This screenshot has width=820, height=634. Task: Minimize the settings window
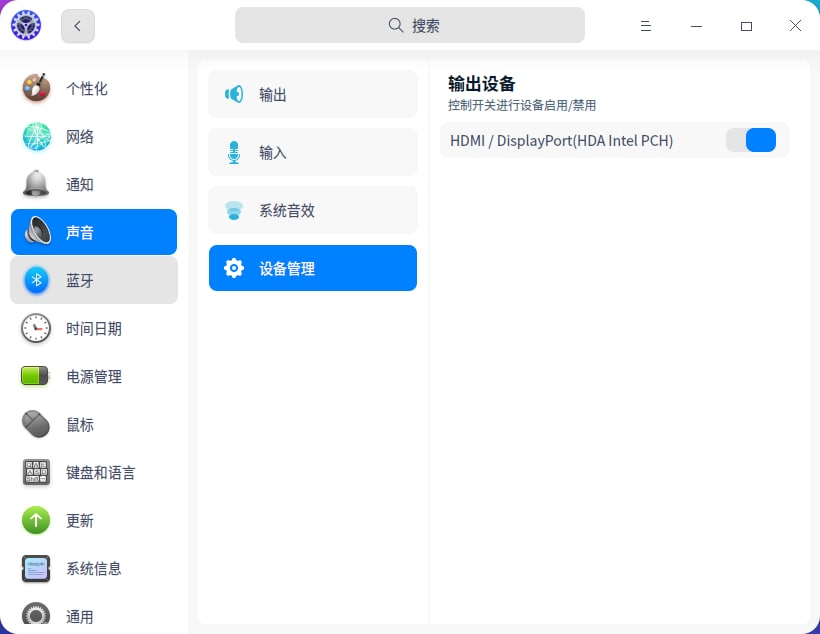[696, 26]
